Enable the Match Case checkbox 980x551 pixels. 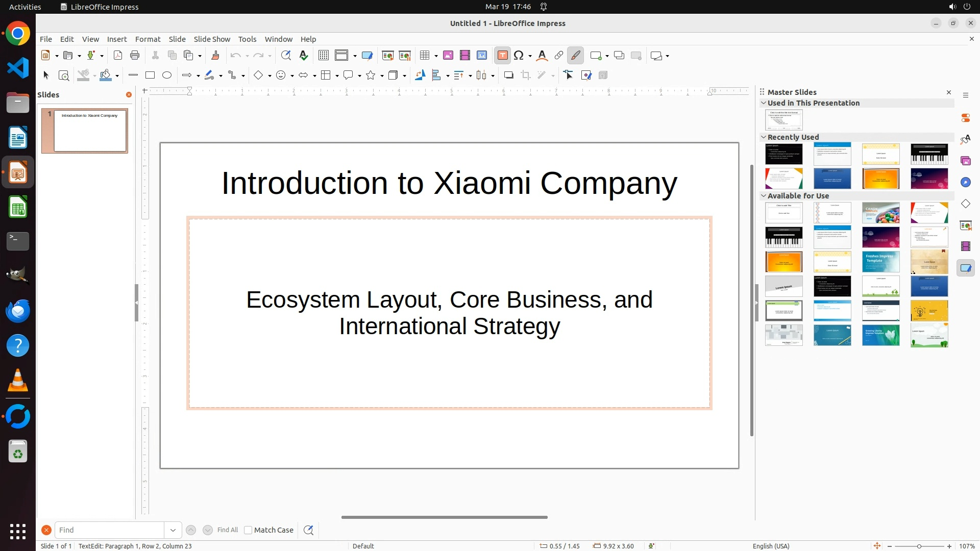coord(248,530)
